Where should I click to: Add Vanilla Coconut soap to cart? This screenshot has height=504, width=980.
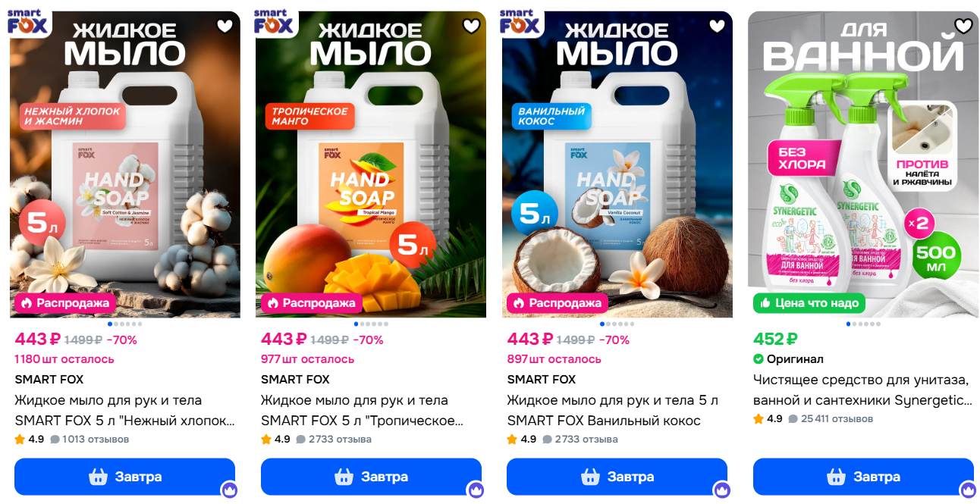pyautogui.click(x=617, y=477)
